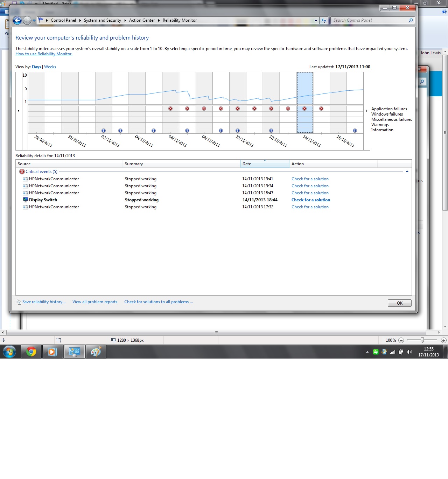Open the volume control from the system tray
Screen dimensions: 448x479
(409, 352)
